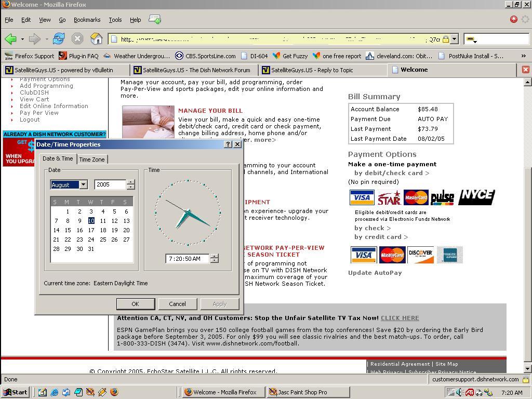Open the Bookmarks menu
Viewport: 532px width, 399px height.
pyautogui.click(x=87, y=20)
